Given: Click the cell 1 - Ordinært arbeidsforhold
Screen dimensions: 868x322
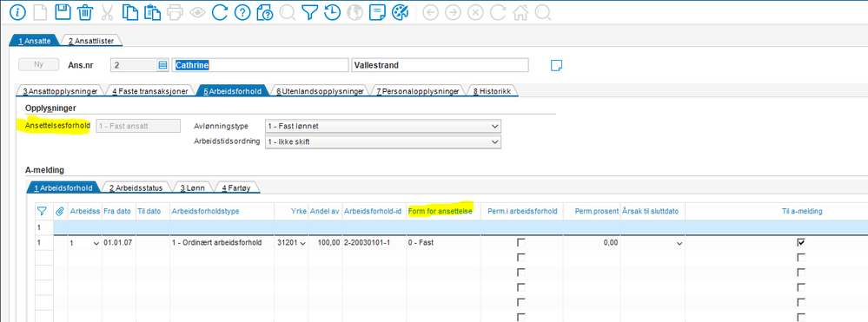Looking at the screenshot, I should click(222, 243).
